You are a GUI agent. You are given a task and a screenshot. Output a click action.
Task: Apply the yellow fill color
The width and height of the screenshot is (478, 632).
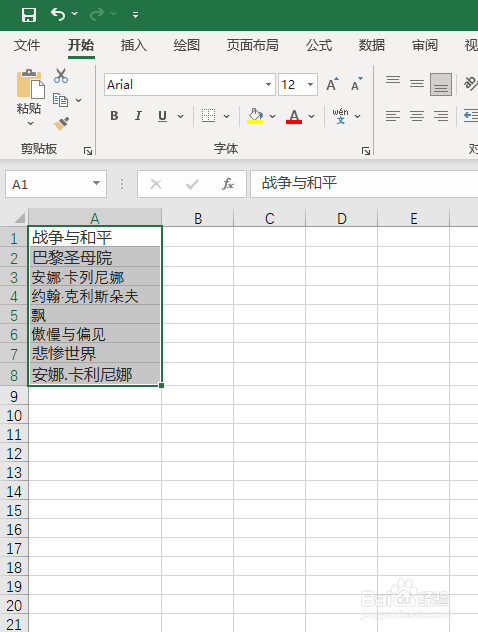[x=255, y=116]
